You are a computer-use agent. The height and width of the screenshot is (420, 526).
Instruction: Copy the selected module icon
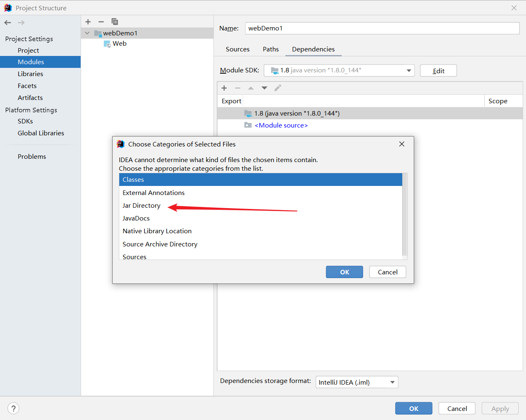115,22
